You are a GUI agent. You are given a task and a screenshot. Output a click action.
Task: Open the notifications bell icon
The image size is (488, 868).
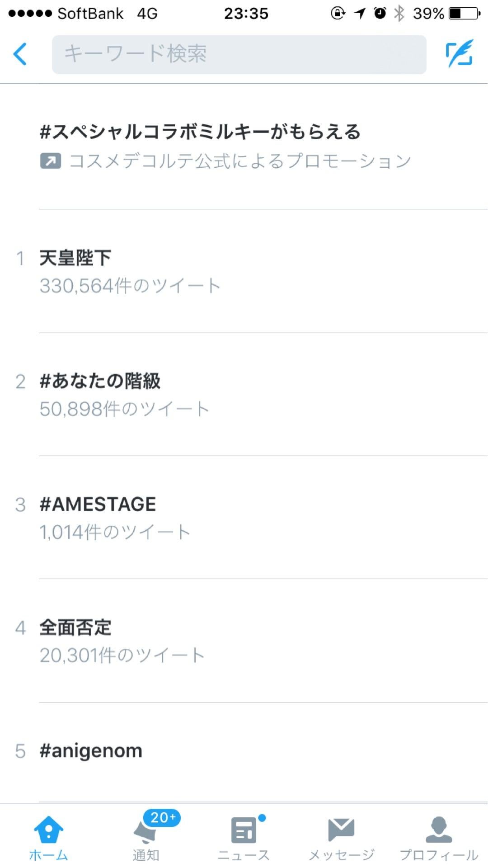click(x=145, y=832)
